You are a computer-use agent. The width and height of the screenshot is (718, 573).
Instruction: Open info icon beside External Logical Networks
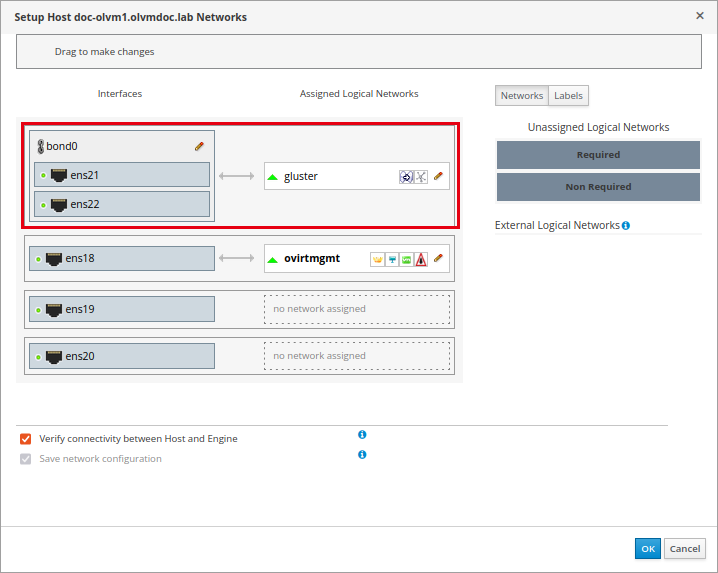coord(626,225)
